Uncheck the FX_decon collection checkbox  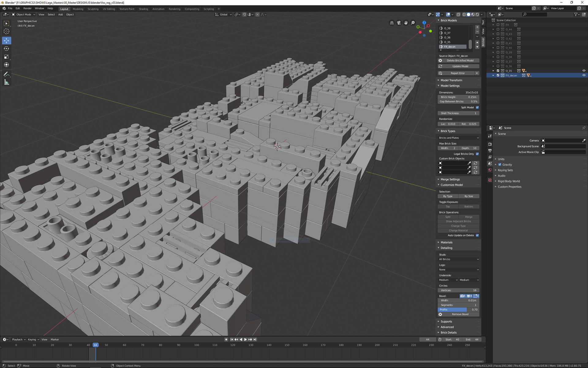click(498, 75)
